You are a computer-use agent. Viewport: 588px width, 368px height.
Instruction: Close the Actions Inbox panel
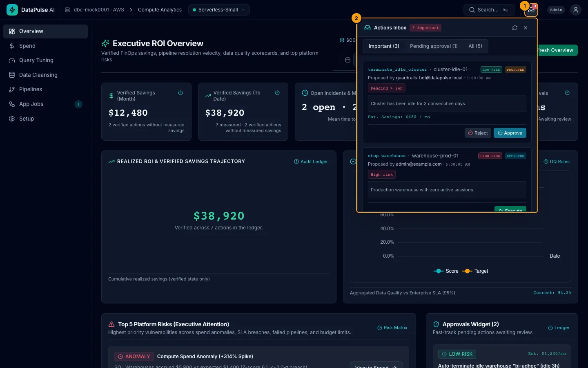click(x=526, y=28)
